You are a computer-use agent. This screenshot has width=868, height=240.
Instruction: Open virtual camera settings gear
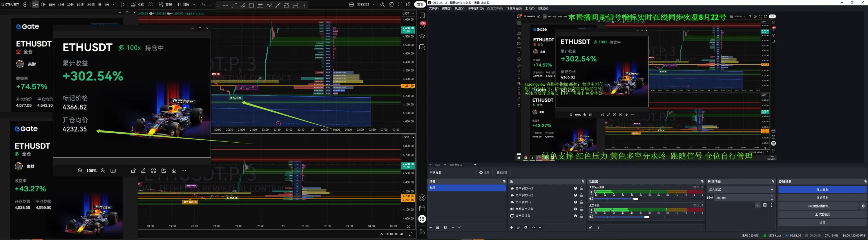863,206
